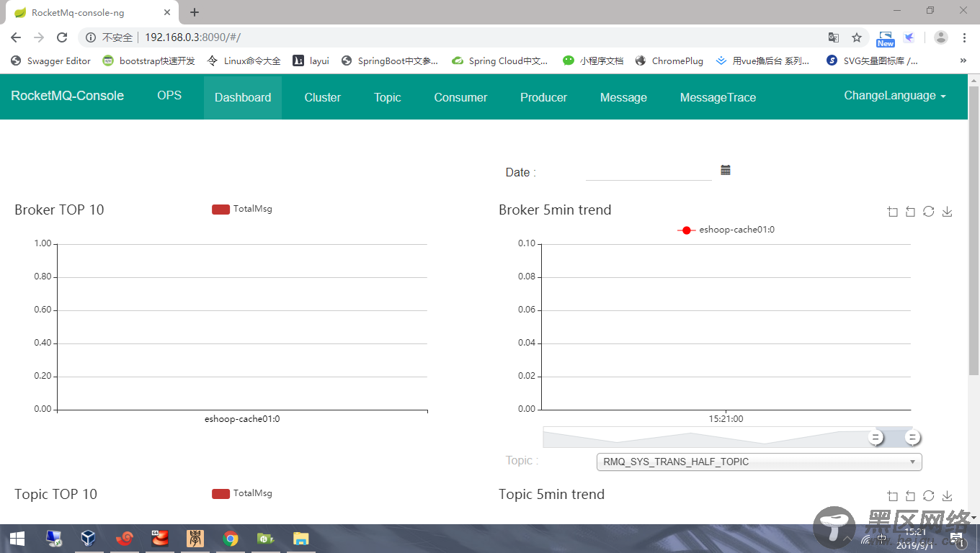Image resolution: width=980 pixels, height=553 pixels.
Task: Go to the Message page
Action: point(623,97)
